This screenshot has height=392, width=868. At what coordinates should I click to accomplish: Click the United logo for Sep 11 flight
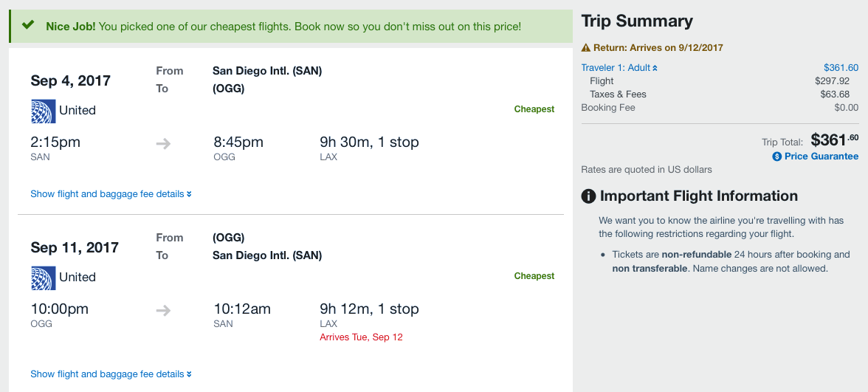click(x=43, y=278)
